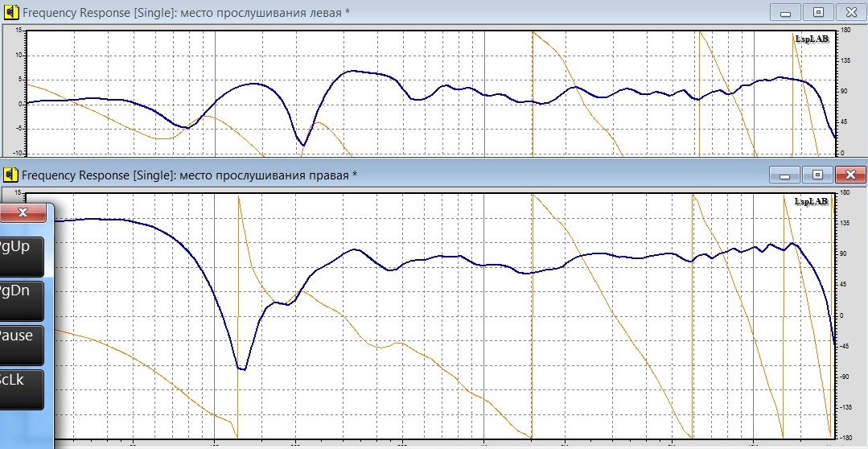Click the ScLk key button
Screen dimensions: 868x449
(x=21, y=389)
